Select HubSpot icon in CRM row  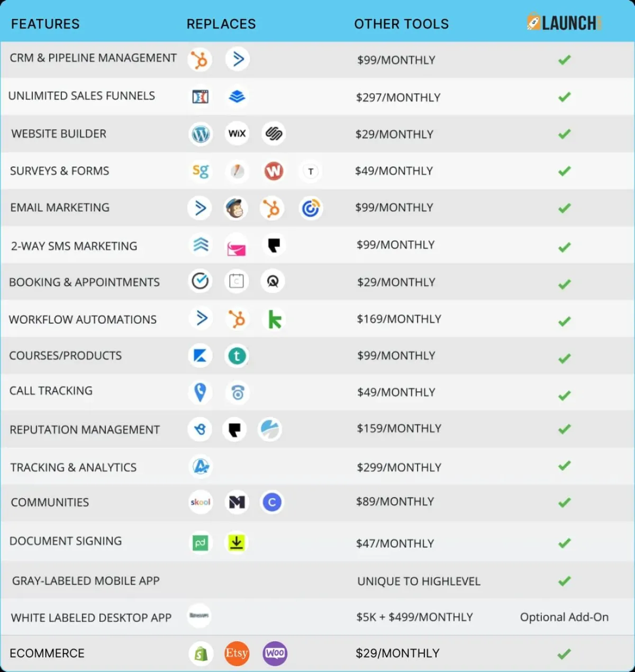(x=199, y=59)
